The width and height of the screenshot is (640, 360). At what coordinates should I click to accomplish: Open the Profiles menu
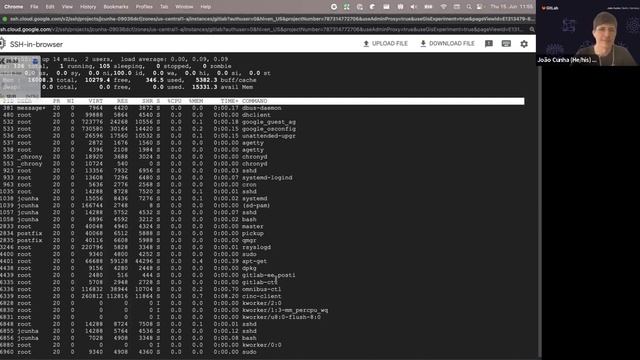144,7
